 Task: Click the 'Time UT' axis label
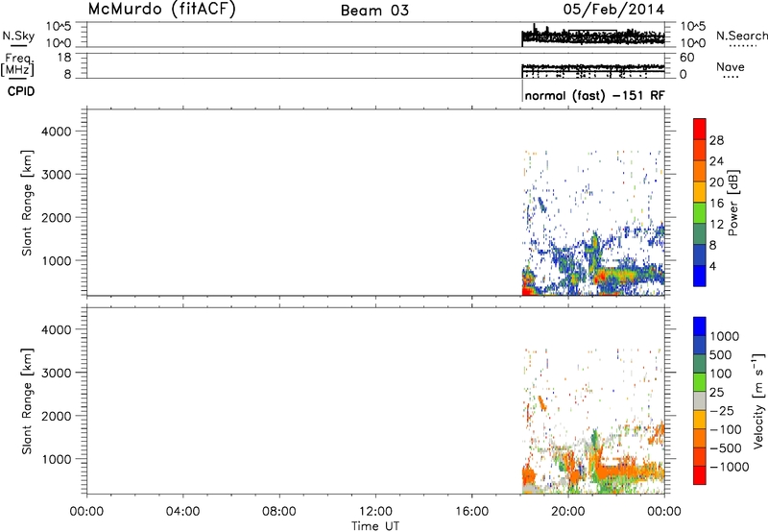pos(375,526)
